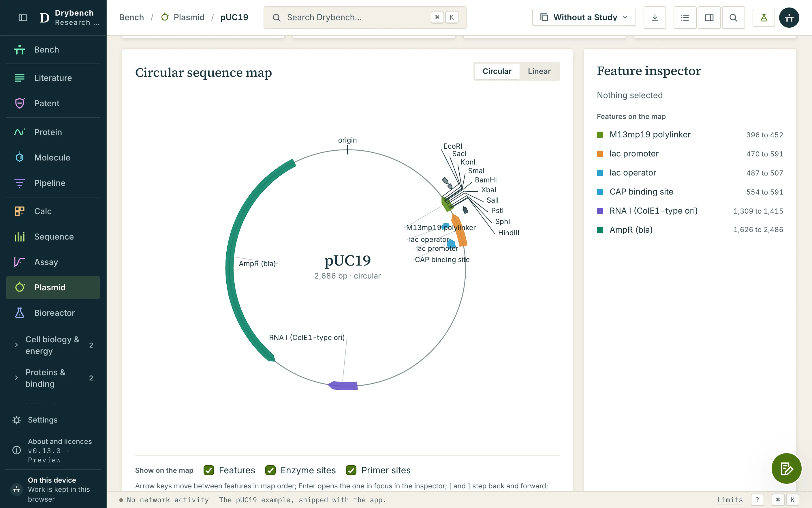This screenshot has width=812, height=508.
Task: Open the Calc module
Action: (x=53, y=211)
